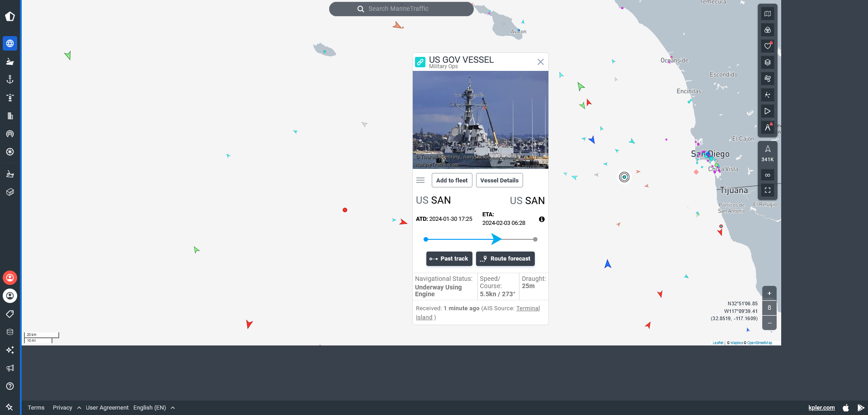Click the Search MarineTraffic field

(401, 9)
